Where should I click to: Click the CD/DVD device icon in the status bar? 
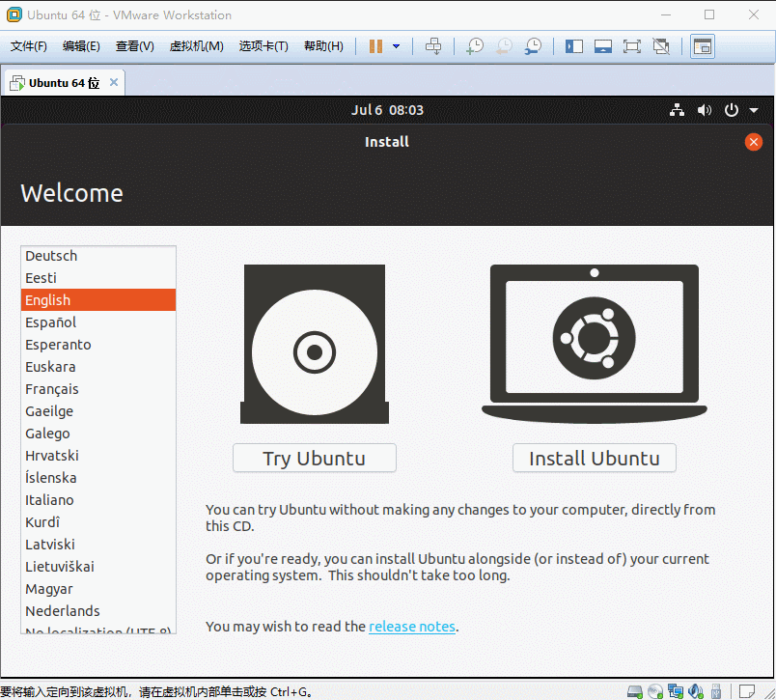click(x=655, y=691)
